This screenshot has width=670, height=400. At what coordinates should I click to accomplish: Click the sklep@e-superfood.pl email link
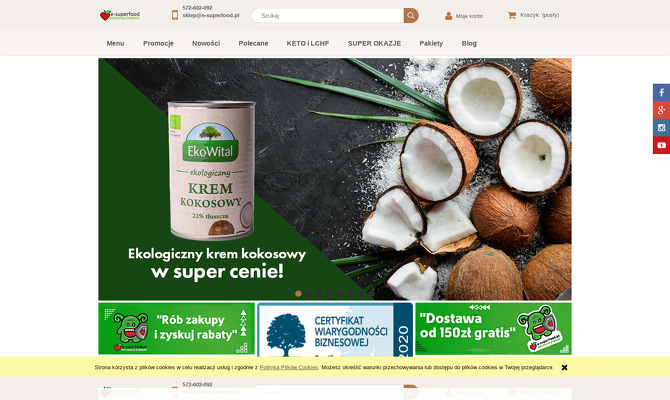point(211,15)
